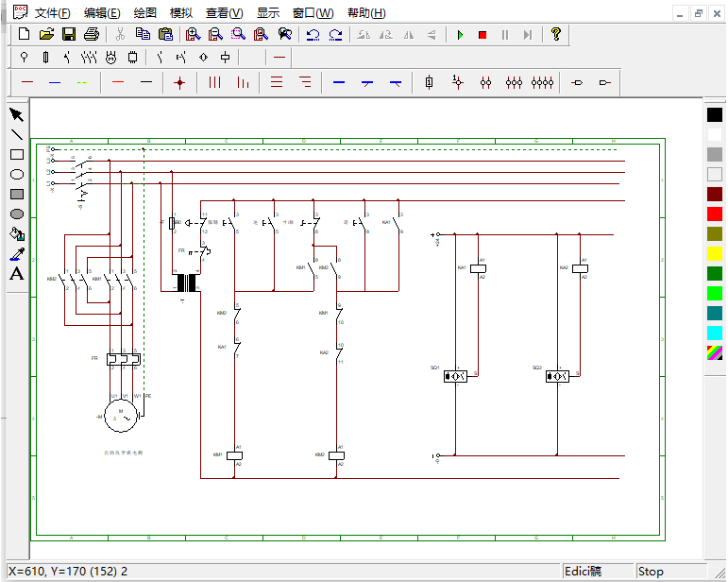
Task: Click the save floppy disk icon
Action: [x=69, y=34]
